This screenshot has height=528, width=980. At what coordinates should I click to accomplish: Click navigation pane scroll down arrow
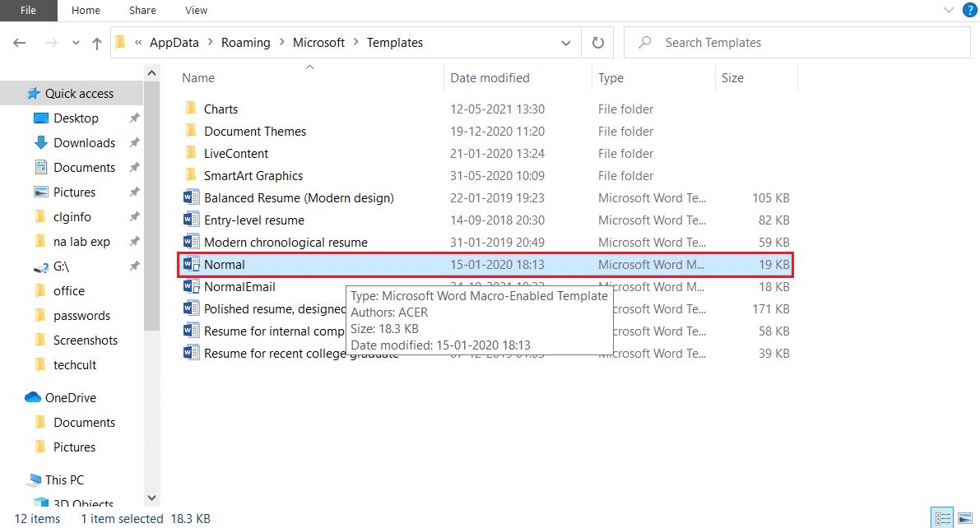152,498
